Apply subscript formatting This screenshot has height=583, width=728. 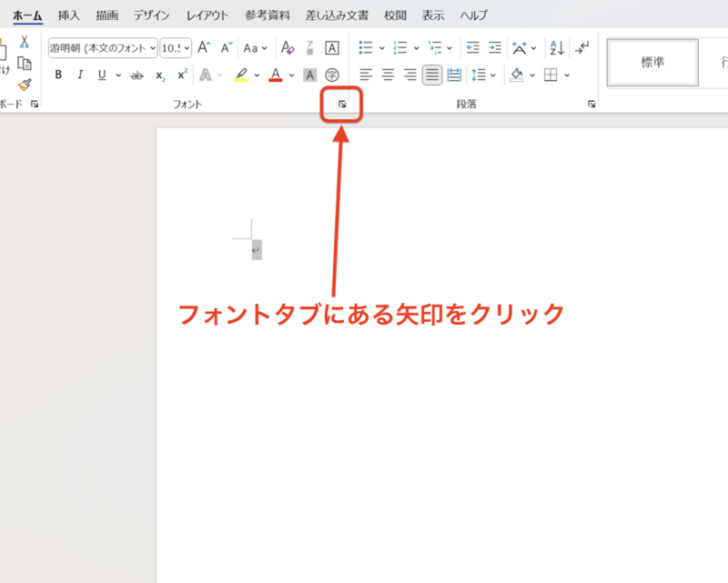160,75
